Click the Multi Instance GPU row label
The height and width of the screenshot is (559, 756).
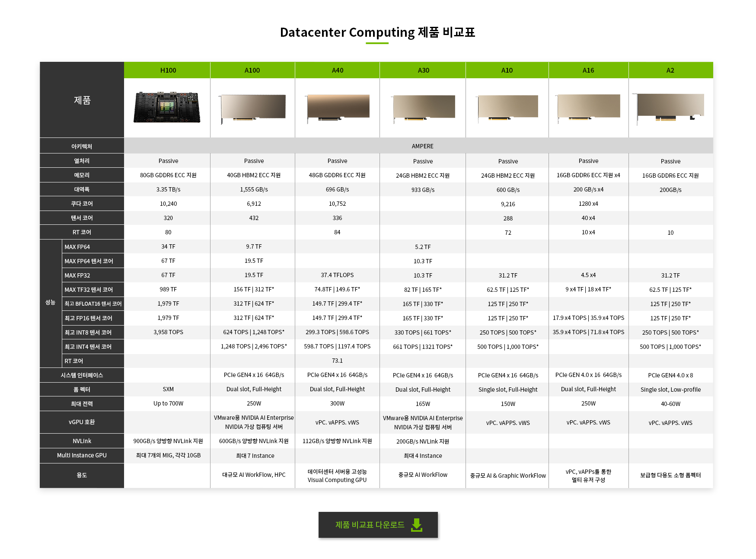(x=82, y=455)
